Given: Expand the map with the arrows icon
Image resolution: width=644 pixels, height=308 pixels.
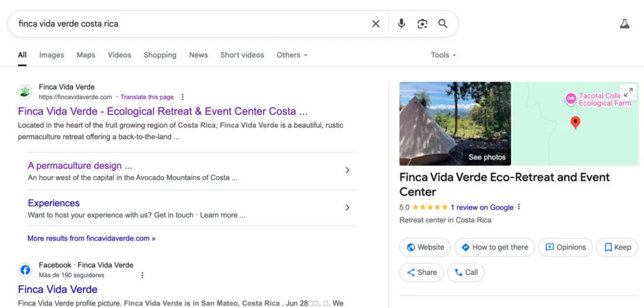Looking at the screenshot, I should pyautogui.click(x=628, y=92).
